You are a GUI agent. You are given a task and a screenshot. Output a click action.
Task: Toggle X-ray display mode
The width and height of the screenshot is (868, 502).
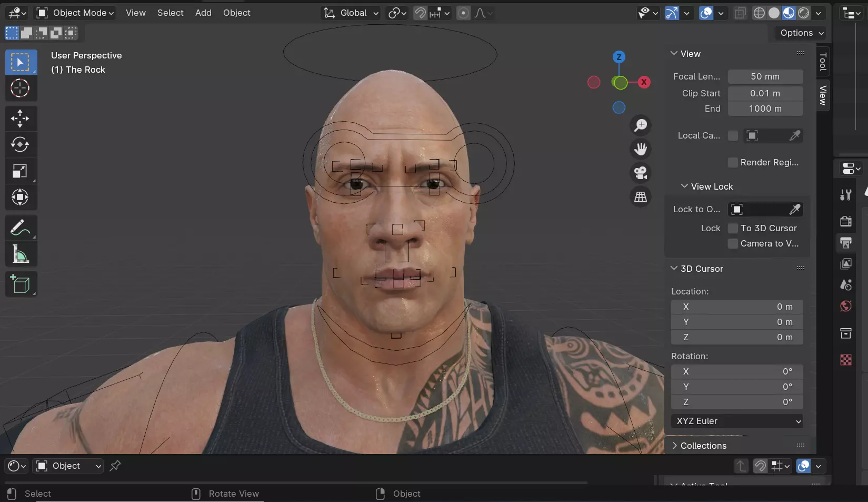[740, 13]
